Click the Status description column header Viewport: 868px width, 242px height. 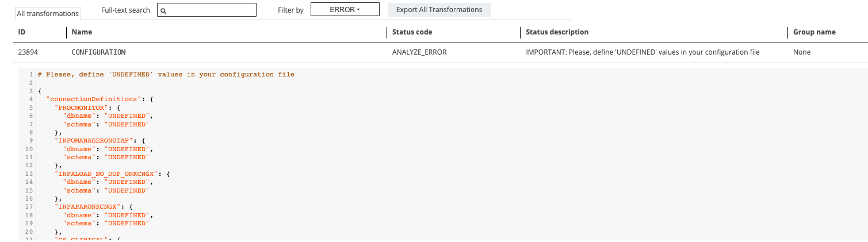(557, 32)
